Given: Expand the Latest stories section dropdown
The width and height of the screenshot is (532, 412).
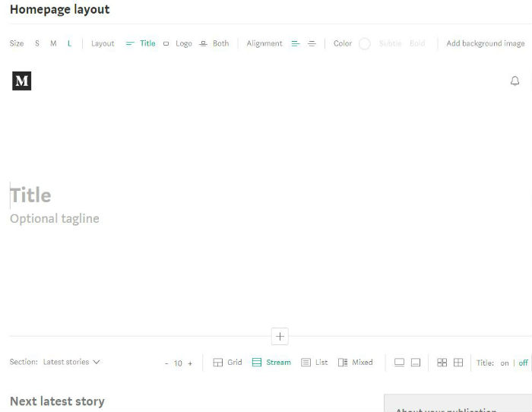Looking at the screenshot, I should (71, 363).
